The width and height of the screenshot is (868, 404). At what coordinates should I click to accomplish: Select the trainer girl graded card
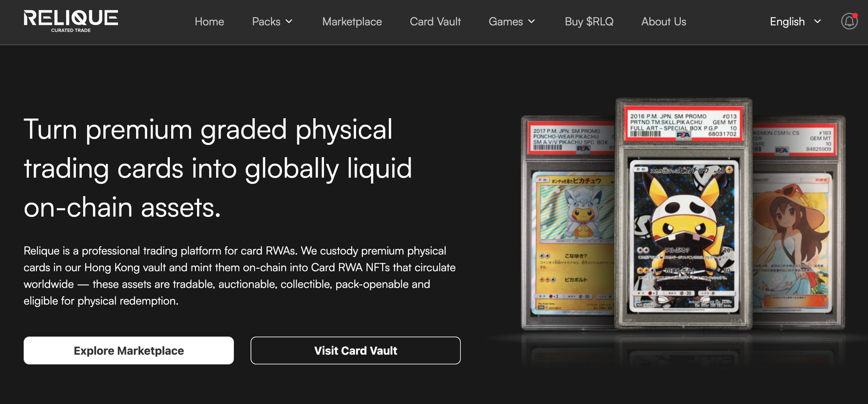coord(798,222)
